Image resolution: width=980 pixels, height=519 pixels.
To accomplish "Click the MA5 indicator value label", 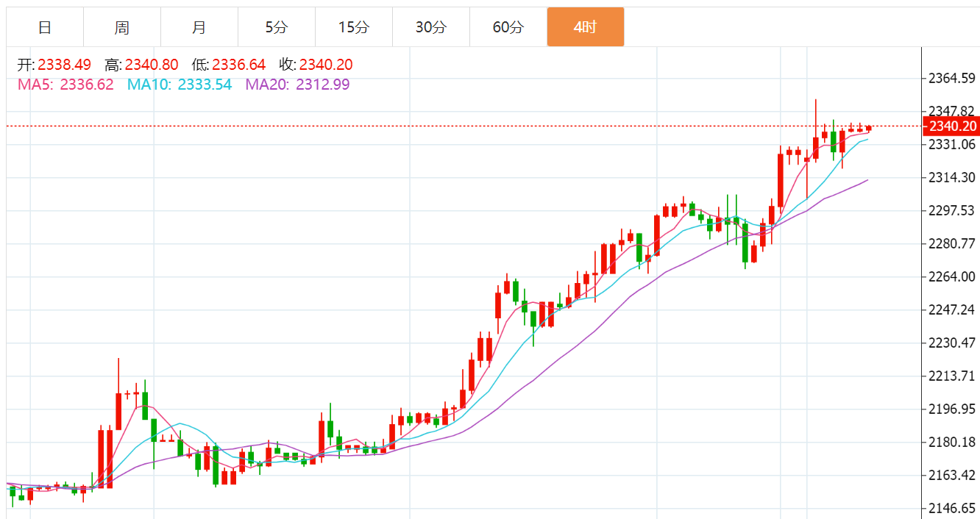I will pos(65,85).
